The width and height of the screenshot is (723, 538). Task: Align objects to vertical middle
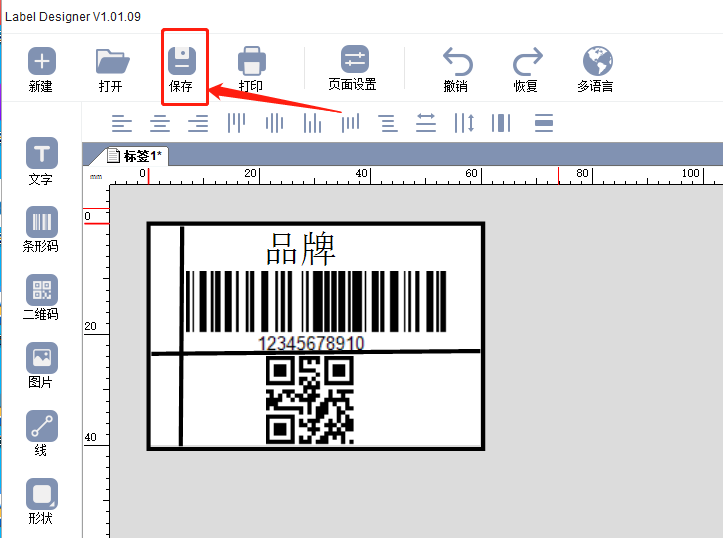click(274, 123)
